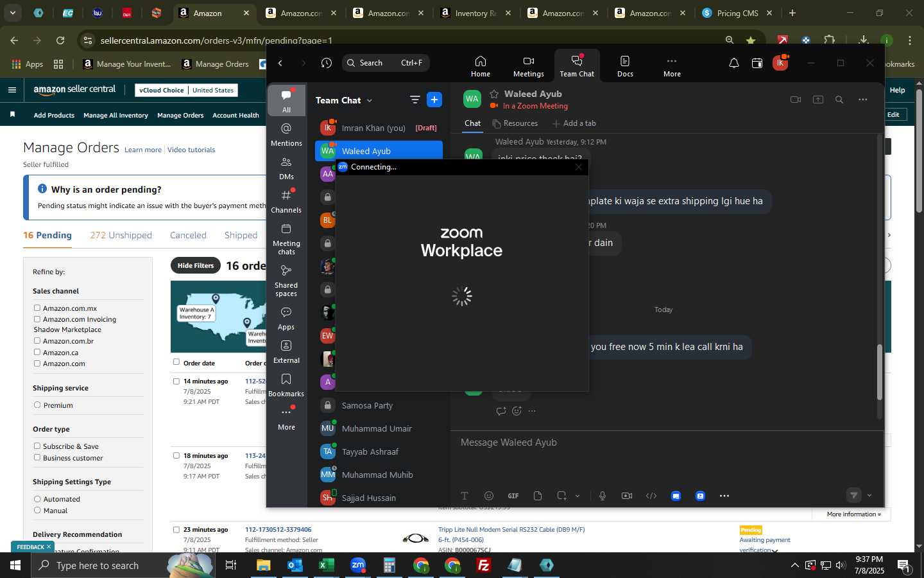Select Manual shipping settings type
The image size is (924, 578).
coord(37,511)
